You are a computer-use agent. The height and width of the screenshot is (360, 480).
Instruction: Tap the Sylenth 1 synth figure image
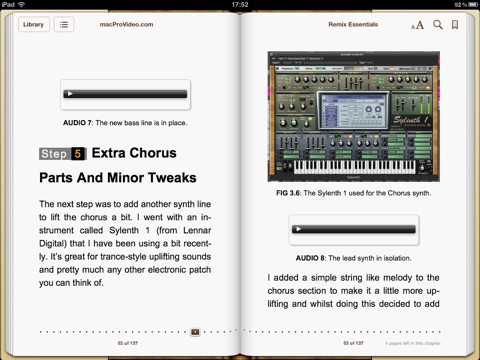(354, 116)
